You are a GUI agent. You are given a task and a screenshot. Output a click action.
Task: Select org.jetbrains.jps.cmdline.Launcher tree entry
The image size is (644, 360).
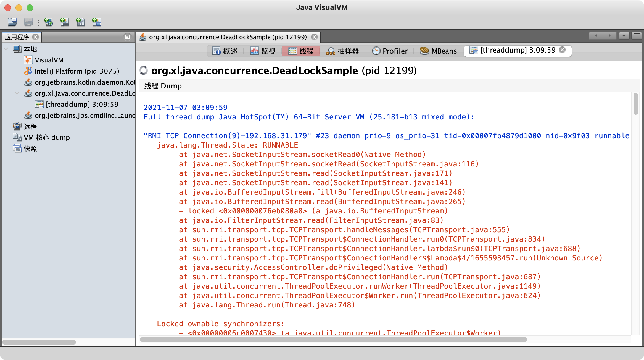pos(85,115)
